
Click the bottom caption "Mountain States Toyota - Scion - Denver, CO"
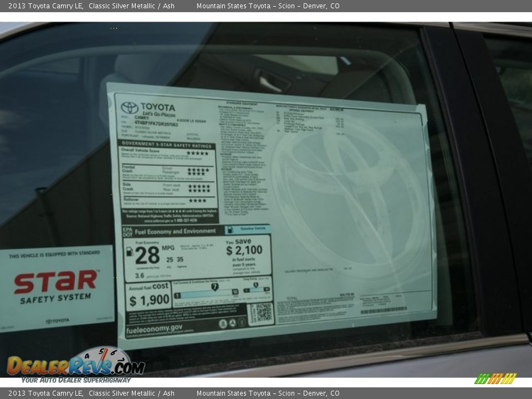[x=268, y=393]
